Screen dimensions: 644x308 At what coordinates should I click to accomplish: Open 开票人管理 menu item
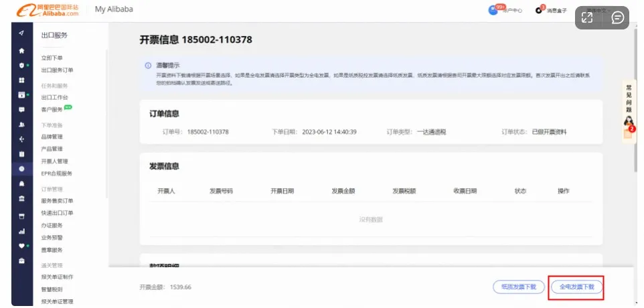[55, 161]
